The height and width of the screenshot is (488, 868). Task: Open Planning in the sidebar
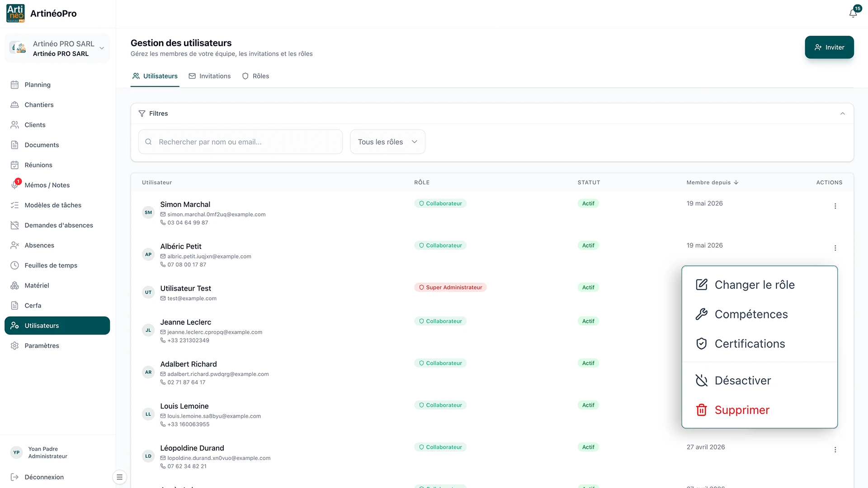[57, 85]
